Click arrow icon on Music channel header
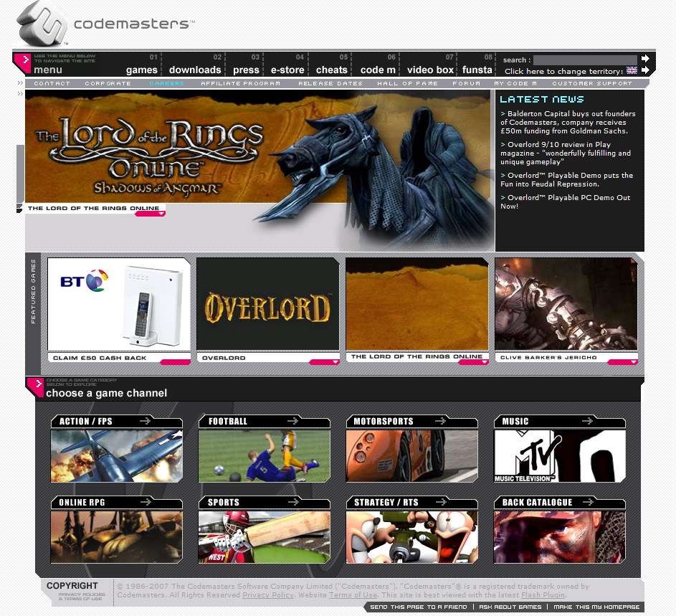 coord(588,421)
